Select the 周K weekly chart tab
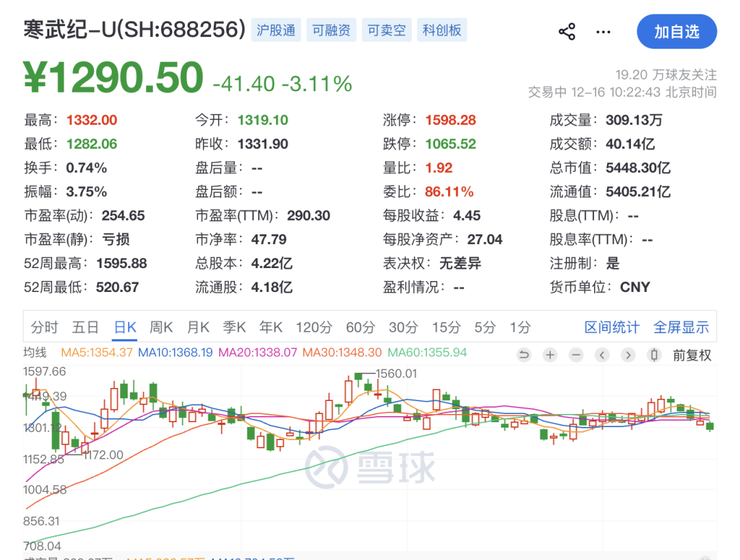The width and height of the screenshot is (740, 560). pyautogui.click(x=161, y=328)
